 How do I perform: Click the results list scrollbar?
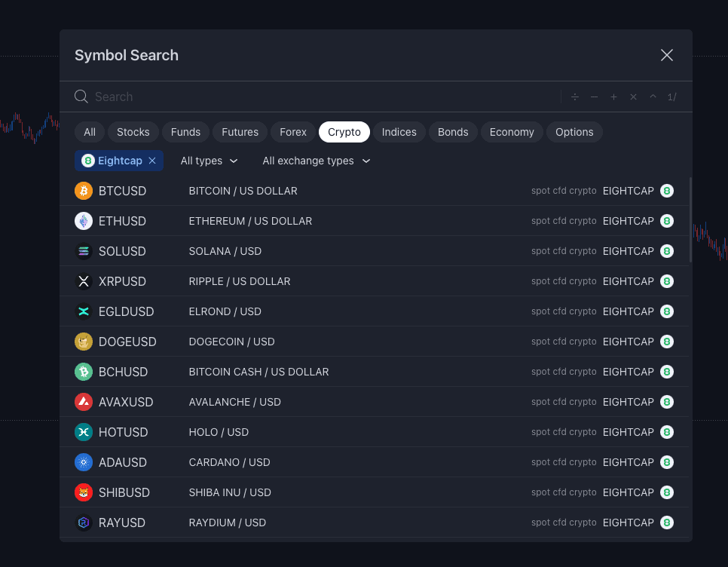point(690,219)
